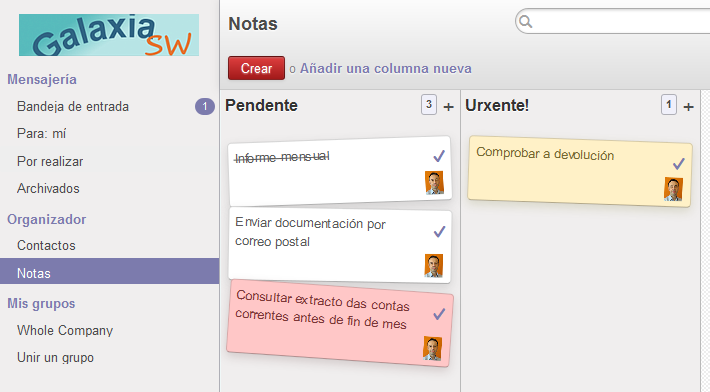
Task: Open the yellow Comprobar a devolución note
Action: (580, 171)
